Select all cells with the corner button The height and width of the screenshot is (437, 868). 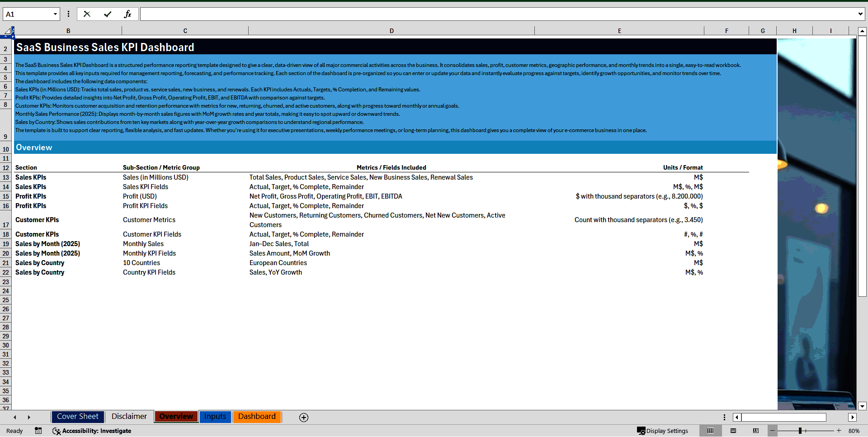[7, 30]
